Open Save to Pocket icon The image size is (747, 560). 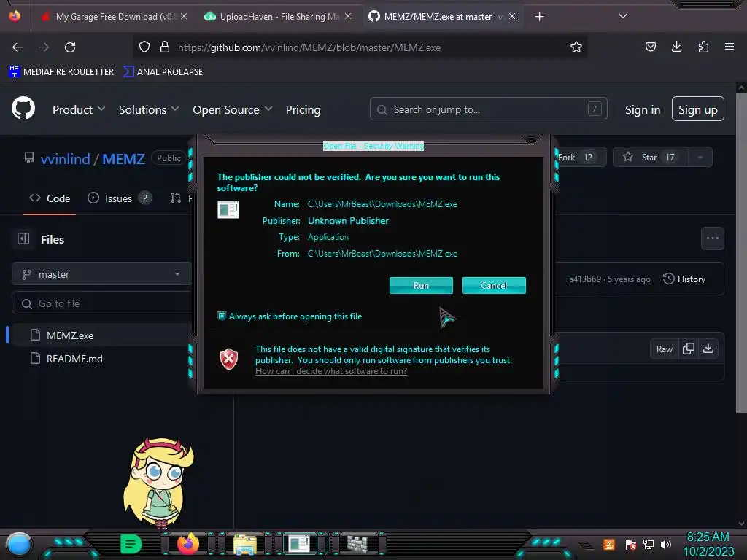(650, 47)
